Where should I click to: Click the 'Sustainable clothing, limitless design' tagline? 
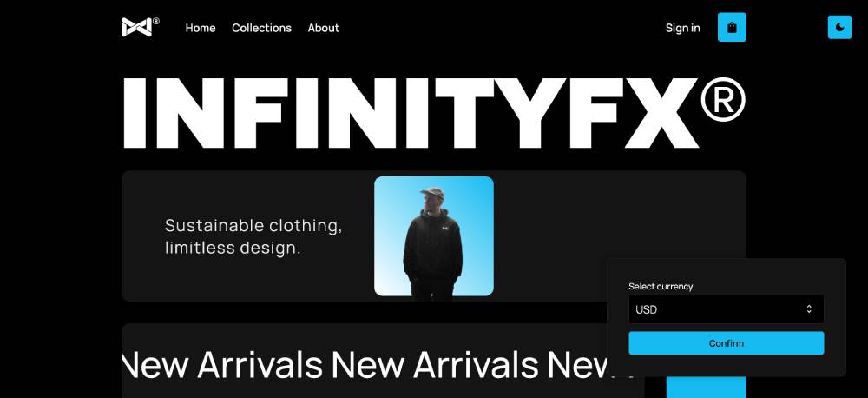coord(253,236)
